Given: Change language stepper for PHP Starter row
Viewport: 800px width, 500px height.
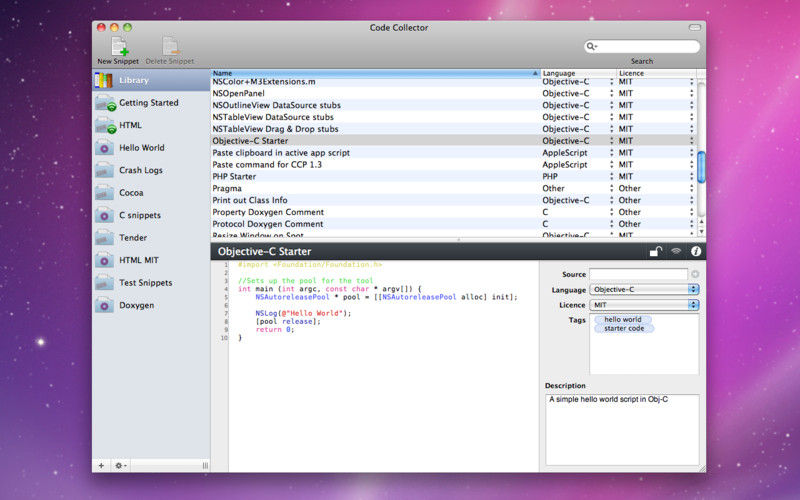Looking at the screenshot, I should click(x=611, y=176).
